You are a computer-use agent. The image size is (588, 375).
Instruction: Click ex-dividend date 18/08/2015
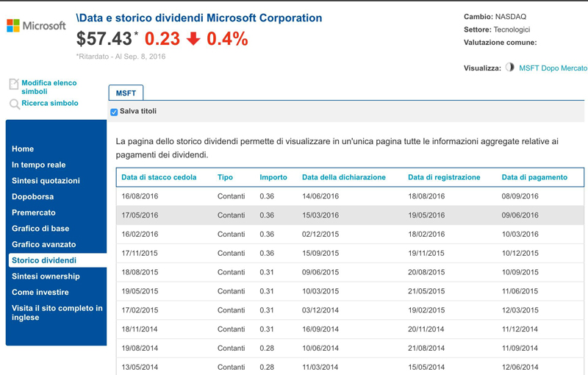coord(140,272)
